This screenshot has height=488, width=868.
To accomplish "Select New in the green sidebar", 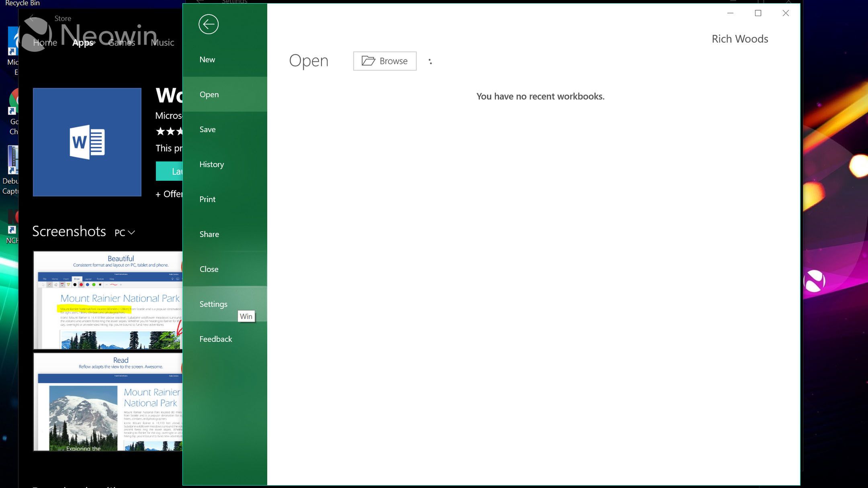I will [207, 59].
